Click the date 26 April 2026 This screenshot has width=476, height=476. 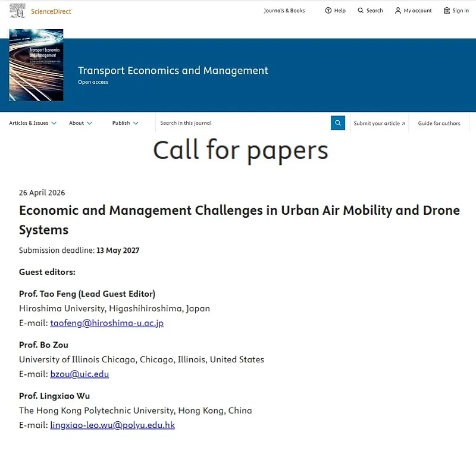42,193
